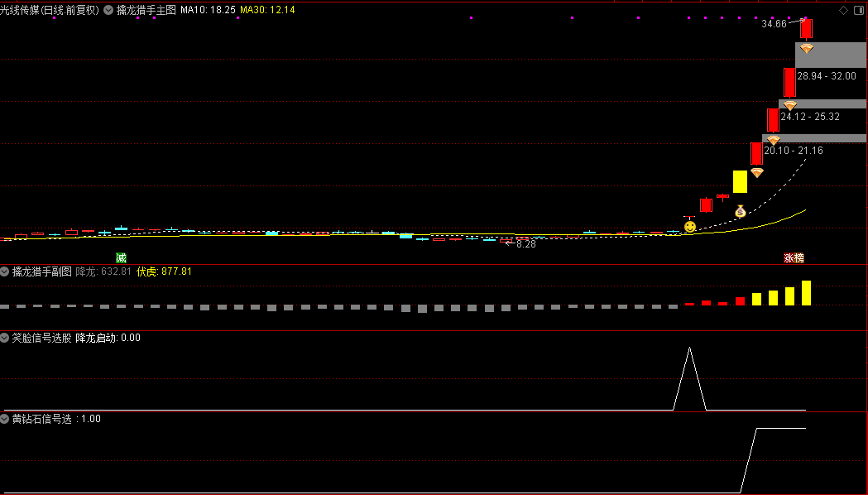The image size is (868, 495).
Task: Expand the 笑脸信号选股 indicator dropdown
Action: [4, 338]
